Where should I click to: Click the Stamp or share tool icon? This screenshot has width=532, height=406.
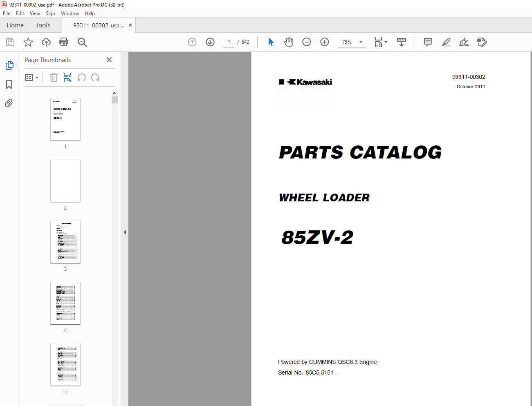pos(482,42)
